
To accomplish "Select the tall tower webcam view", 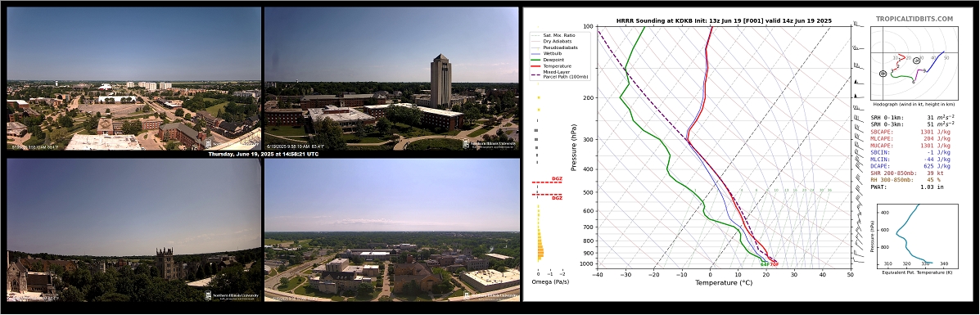I will point(391,79).
